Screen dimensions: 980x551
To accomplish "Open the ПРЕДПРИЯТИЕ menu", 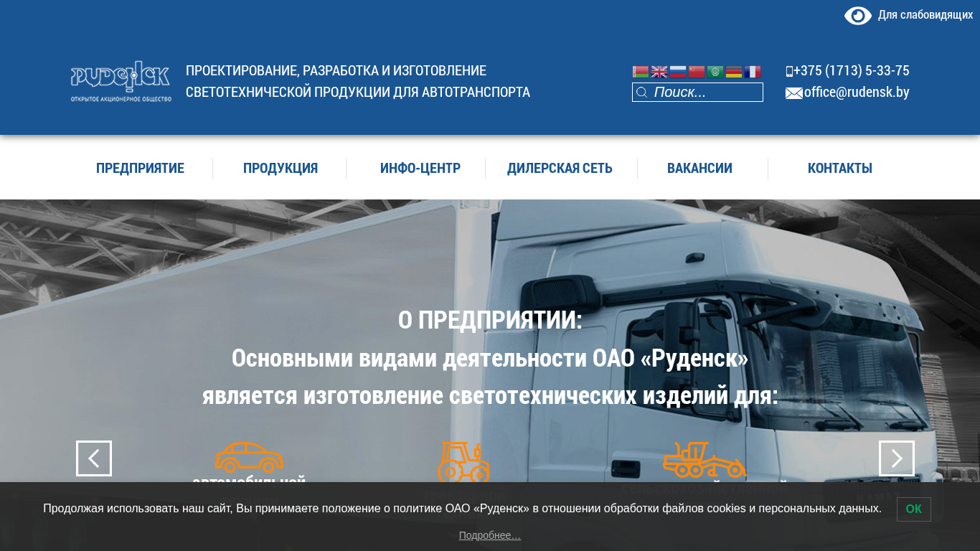I will [x=140, y=168].
